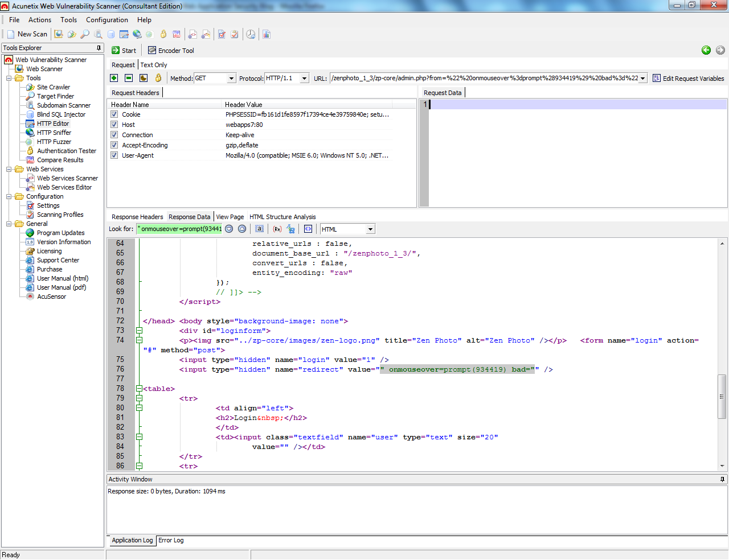Click the response code vertical scrollbar thumb
Image resolution: width=729 pixels, height=560 pixels.
pyautogui.click(x=722, y=397)
